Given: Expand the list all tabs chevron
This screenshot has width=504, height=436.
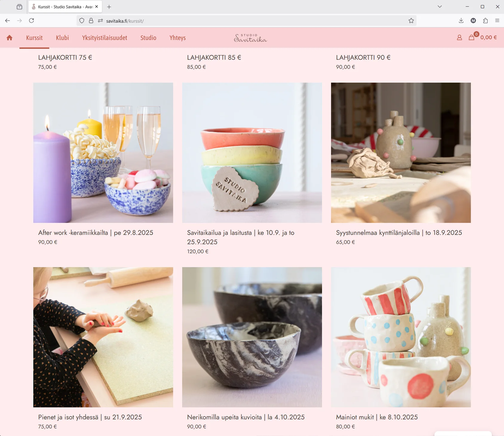Looking at the screenshot, I should pos(439,7).
